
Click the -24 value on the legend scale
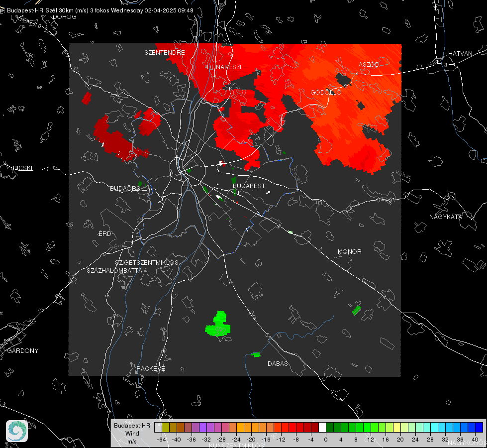pos(236,440)
